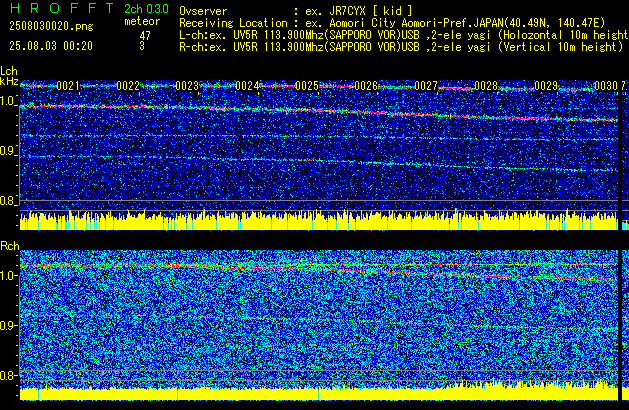Click the timestamp 25.08.03 00:20
The height and width of the screenshot is (410, 629).
tap(51, 46)
